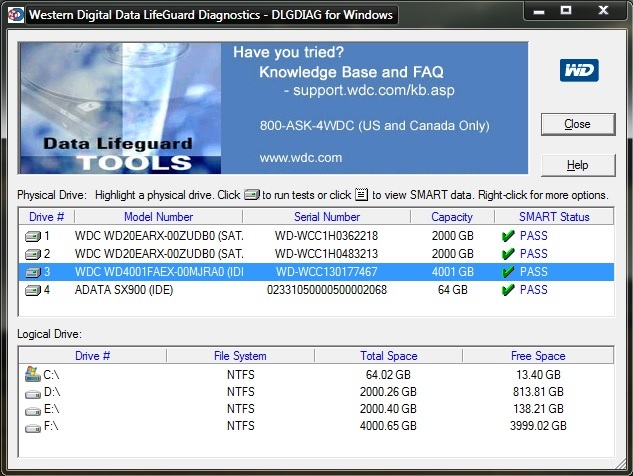Sort by Capacity column header
This screenshot has width=633, height=476.
(x=452, y=217)
